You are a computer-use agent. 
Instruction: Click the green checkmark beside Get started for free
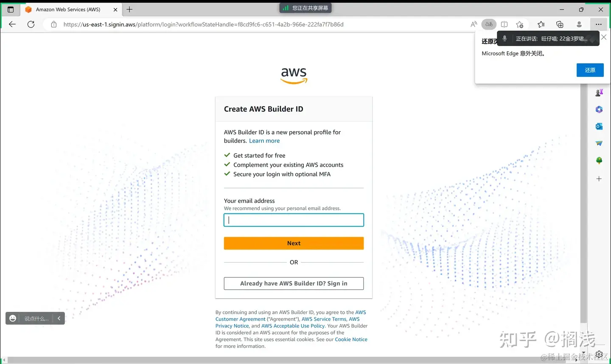[227, 155]
